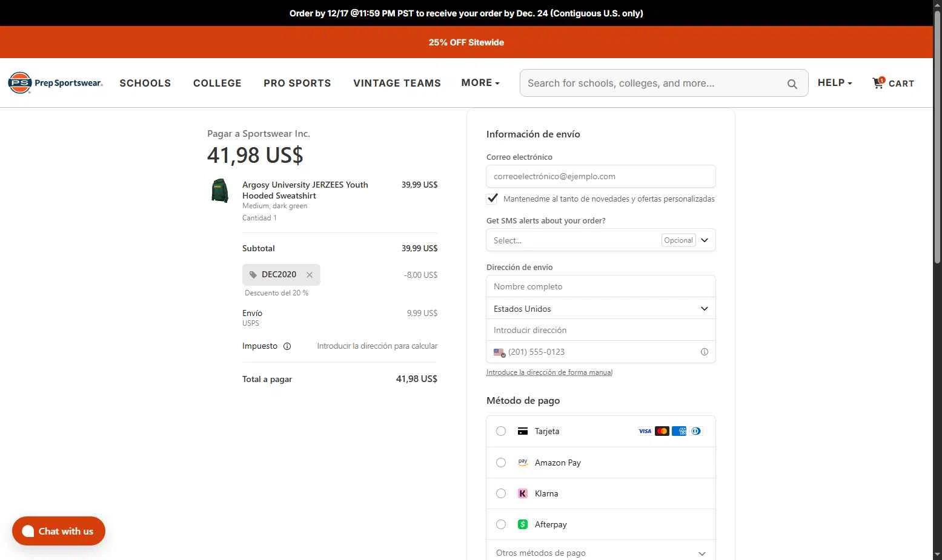
Task: Click the American Express logo
Action: [x=679, y=431]
